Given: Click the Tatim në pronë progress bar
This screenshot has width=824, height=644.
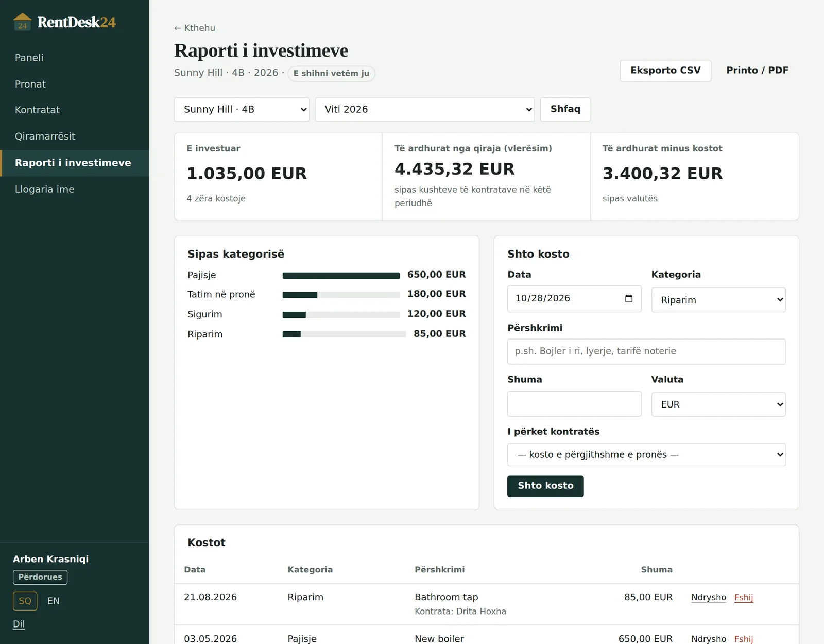Looking at the screenshot, I should click(x=341, y=295).
